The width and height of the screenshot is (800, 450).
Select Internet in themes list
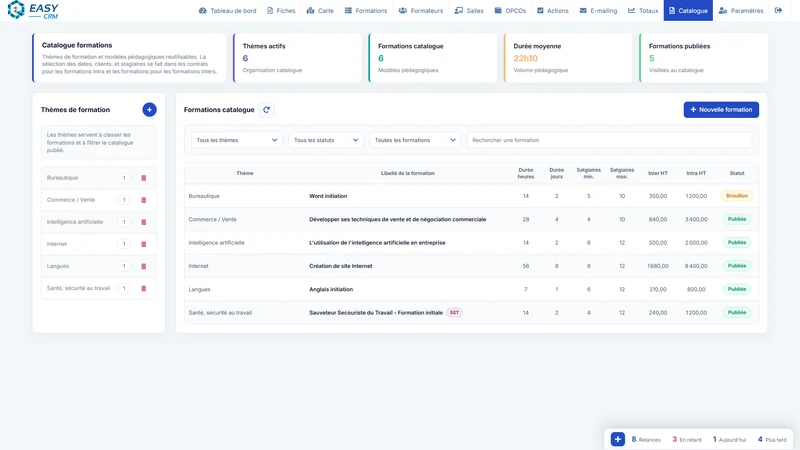click(57, 244)
